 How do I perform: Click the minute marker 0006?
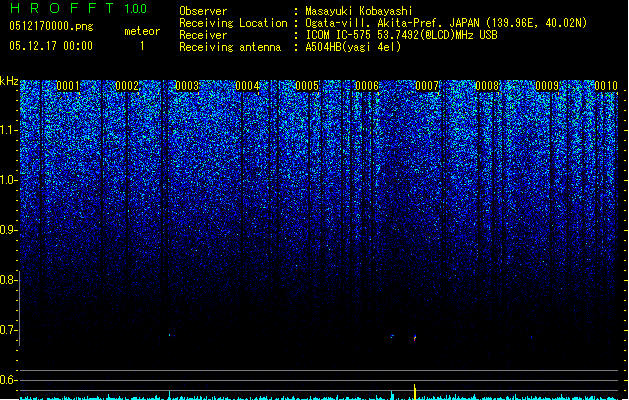367,86
